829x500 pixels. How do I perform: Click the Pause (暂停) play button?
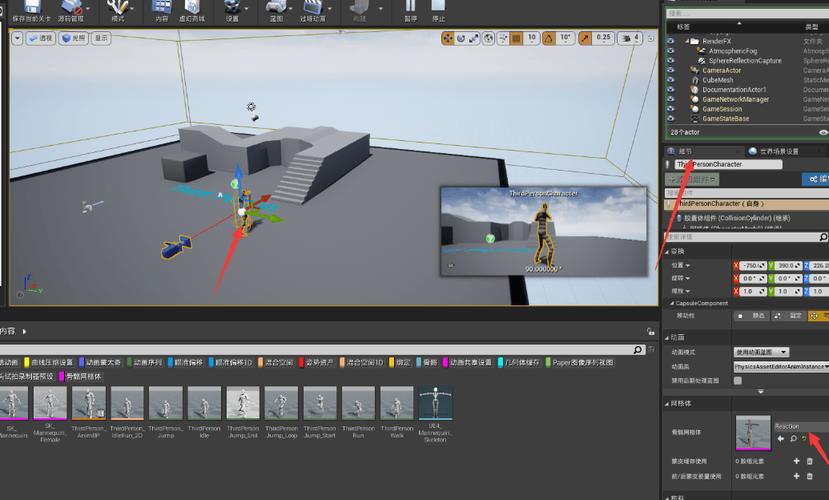click(x=410, y=11)
